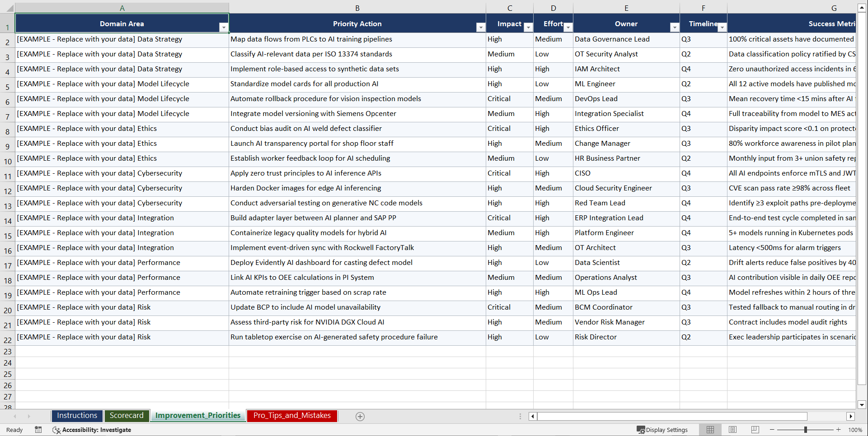Open the Effort column filter dropdown

pos(569,27)
